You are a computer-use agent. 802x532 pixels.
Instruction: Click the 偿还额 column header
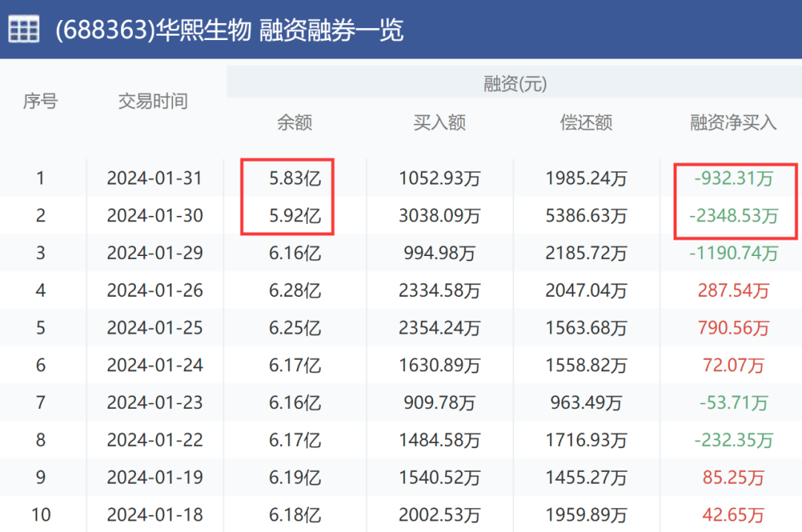pos(586,122)
